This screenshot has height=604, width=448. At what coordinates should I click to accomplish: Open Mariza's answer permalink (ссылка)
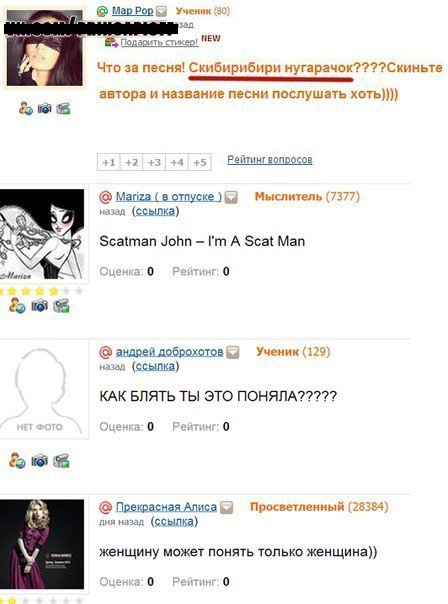point(155,211)
